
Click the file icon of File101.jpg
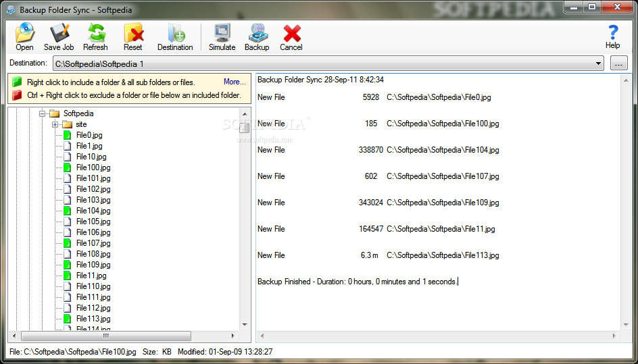[x=67, y=178]
